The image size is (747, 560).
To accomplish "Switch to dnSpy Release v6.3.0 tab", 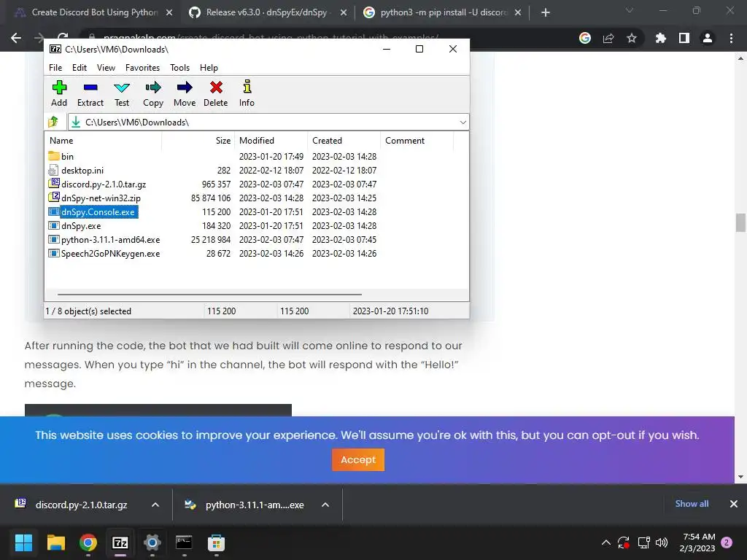I will coord(266,12).
